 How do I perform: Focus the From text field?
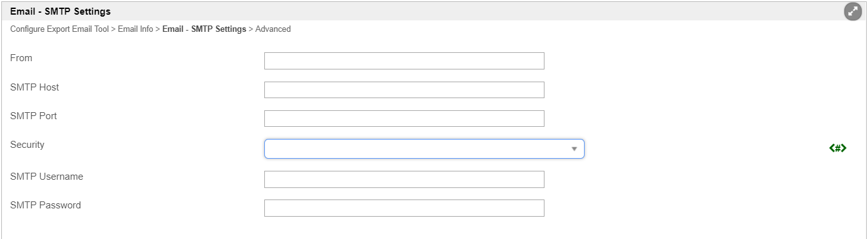404,61
